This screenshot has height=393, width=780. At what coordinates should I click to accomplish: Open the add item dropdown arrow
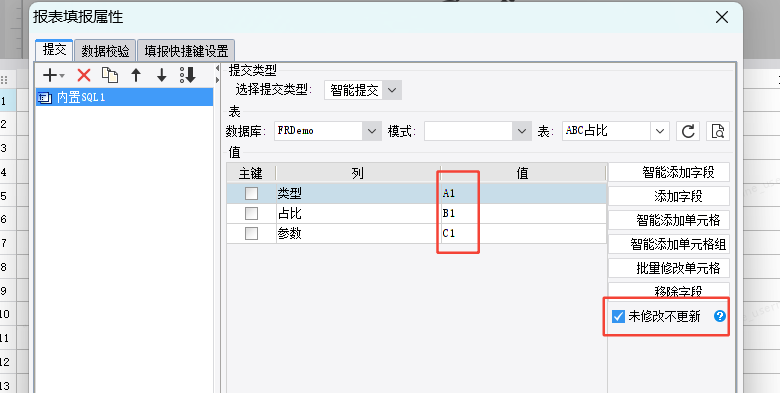[x=62, y=76]
